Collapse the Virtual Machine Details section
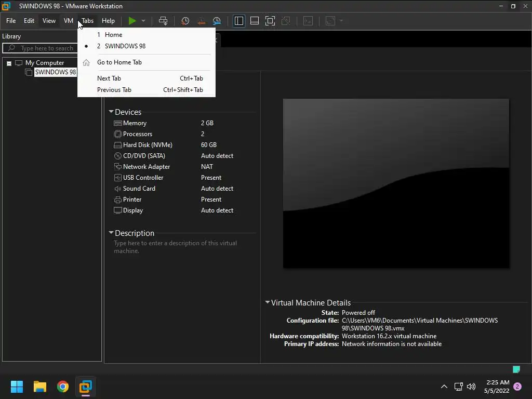532x399 pixels. (x=268, y=302)
